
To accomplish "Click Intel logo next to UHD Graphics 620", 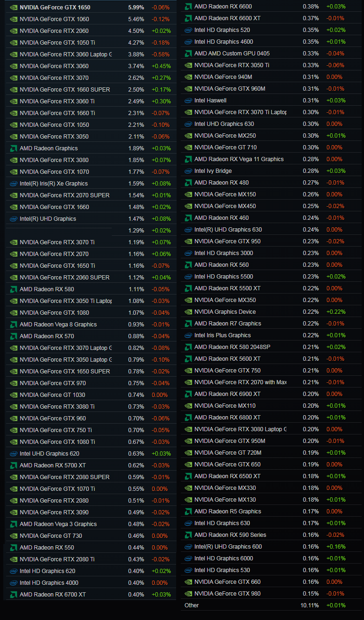I will tap(14, 454).
